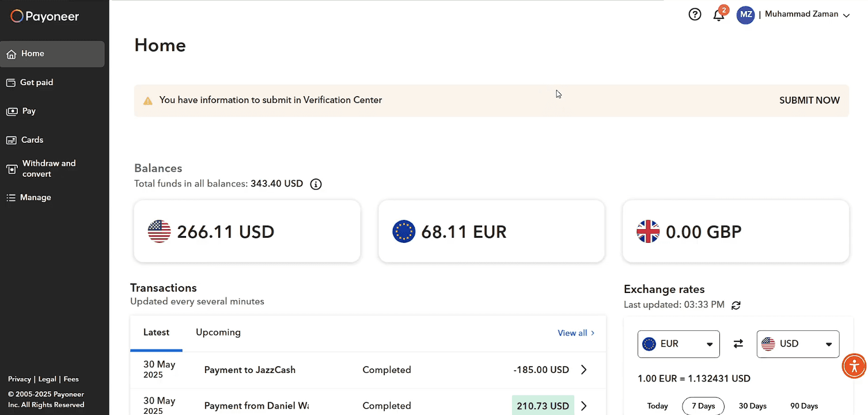
Task: Switch to the Upcoming transactions tab
Action: pos(218,332)
